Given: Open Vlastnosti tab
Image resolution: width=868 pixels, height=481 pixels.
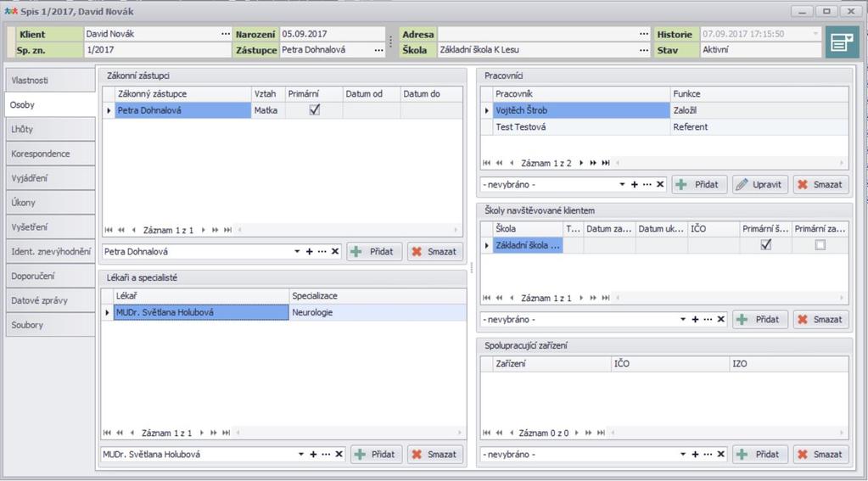Looking at the screenshot, I should pos(50,81).
